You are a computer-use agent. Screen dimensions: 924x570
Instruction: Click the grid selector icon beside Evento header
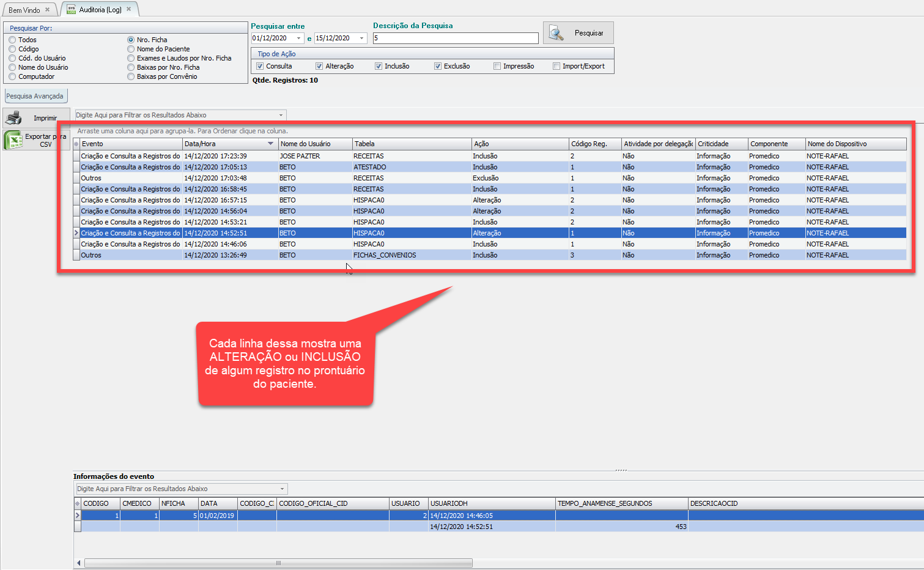pyautogui.click(x=76, y=144)
